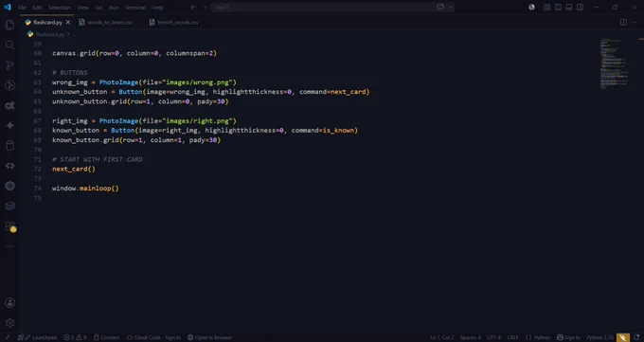Screen dimensions: 644x342
Task: Open the Run and Debug view
Action: click(9, 85)
